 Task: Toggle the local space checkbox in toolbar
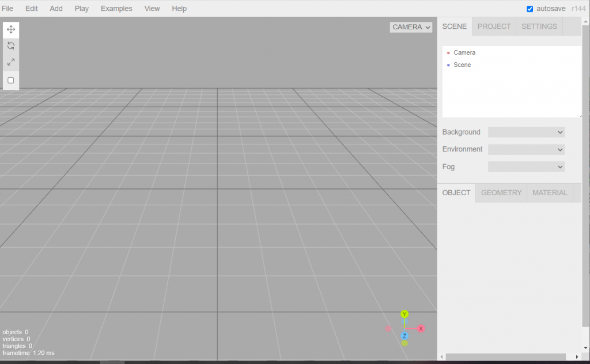click(11, 80)
